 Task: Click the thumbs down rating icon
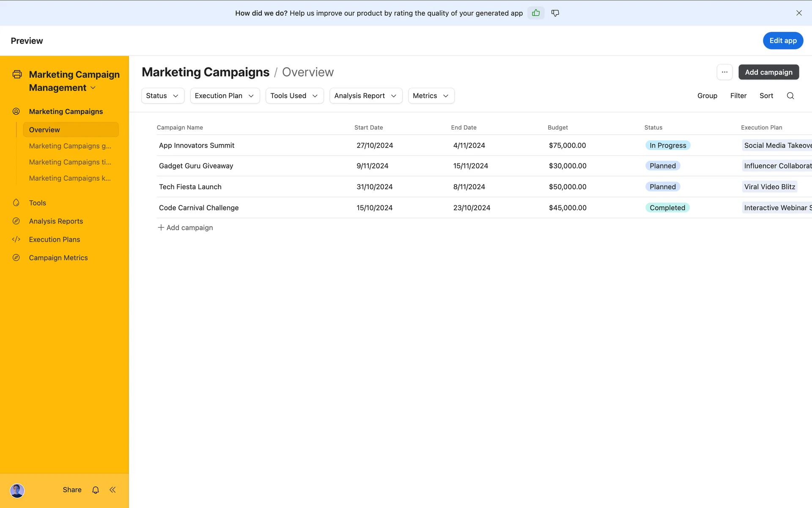click(x=555, y=13)
